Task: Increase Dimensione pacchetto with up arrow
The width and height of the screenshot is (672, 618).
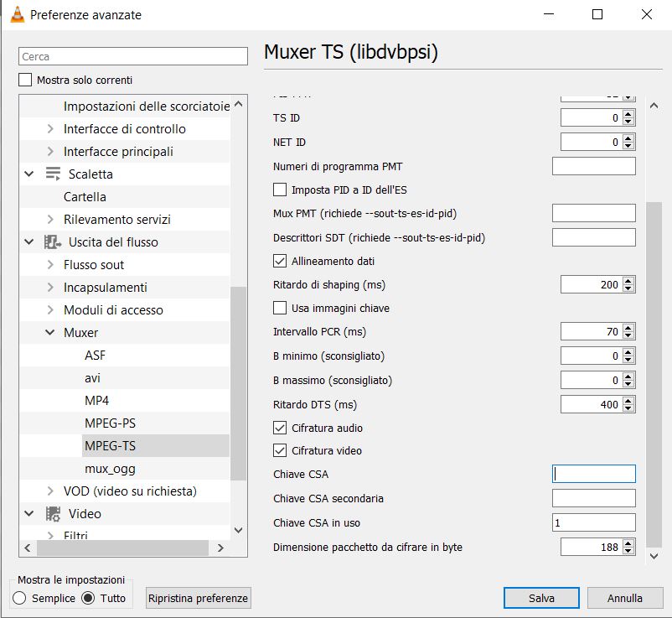Action: (x=628, y=543)
